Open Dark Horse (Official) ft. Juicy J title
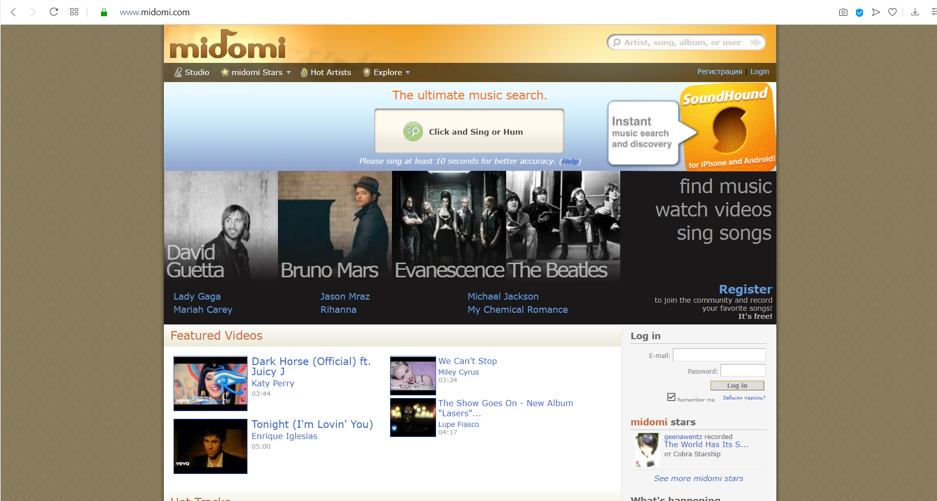937x501 pixels. click(311, 366)
